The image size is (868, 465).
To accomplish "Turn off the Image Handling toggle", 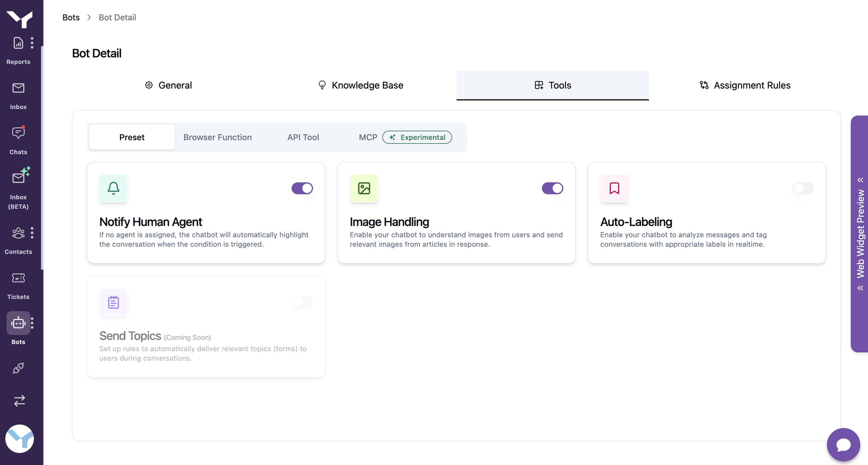I will click(552, 188).
